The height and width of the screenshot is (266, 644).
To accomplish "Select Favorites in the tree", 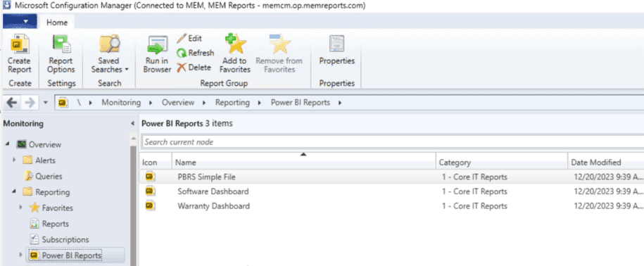I will [x=51, y=208].
